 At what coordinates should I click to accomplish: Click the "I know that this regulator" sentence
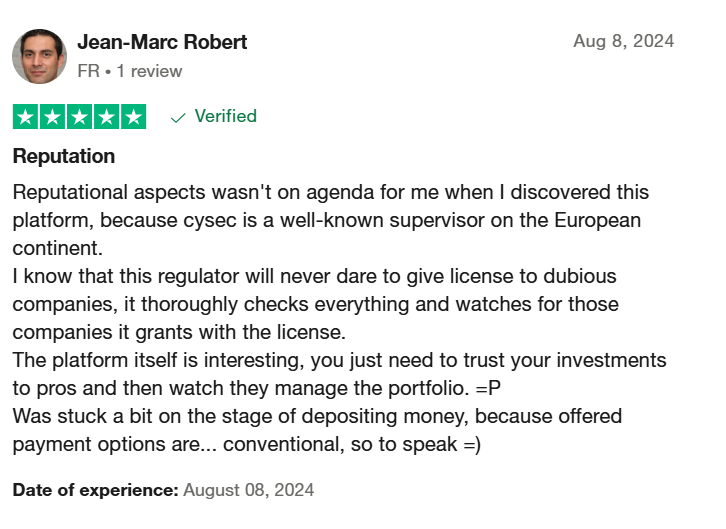pyautogui.click(x=316, y=304)
